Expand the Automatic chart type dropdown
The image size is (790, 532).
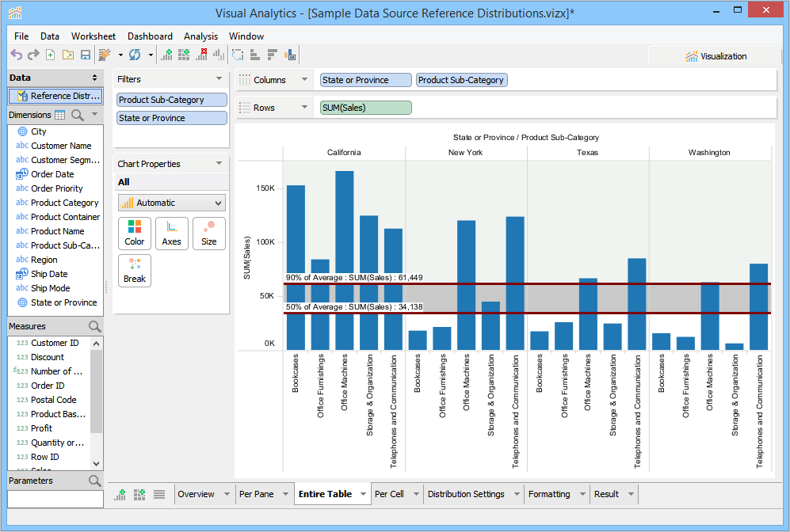pyautogui.click(x=219, y=203)
